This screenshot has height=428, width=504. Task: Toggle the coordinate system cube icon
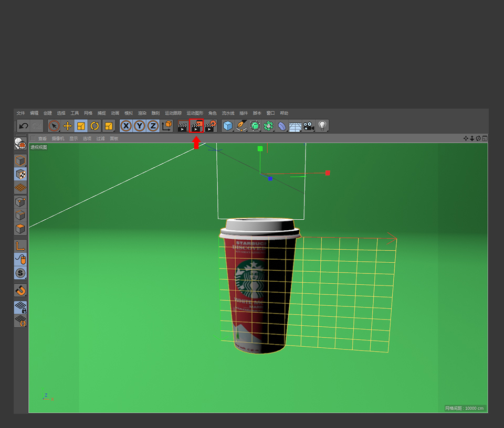point(167,126)
